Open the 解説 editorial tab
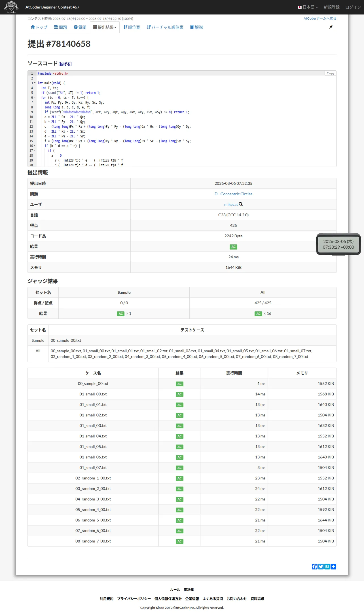 click(196, 27)
